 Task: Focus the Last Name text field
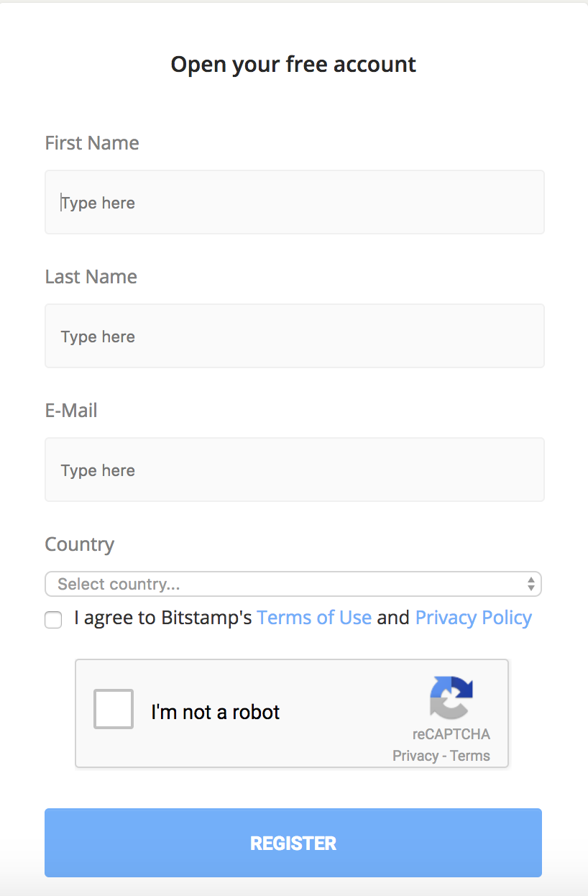(295, 336)
